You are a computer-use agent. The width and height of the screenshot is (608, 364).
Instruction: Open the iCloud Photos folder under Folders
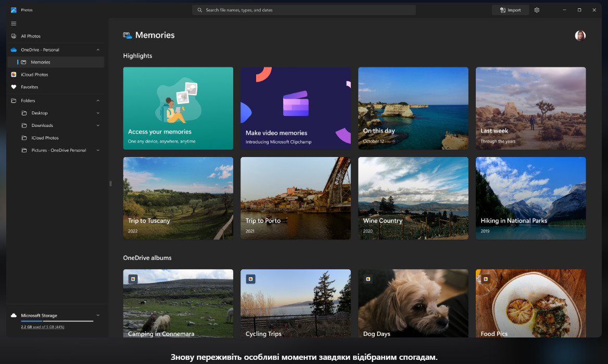(45, 138)
